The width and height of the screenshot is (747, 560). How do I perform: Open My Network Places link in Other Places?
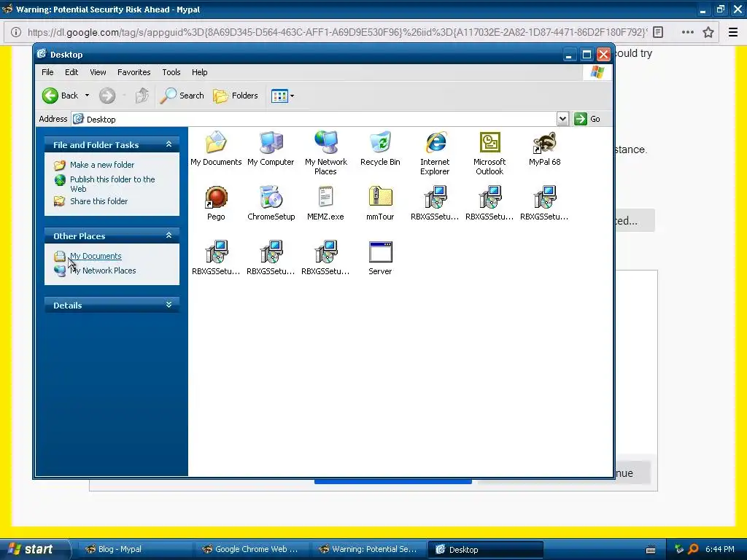(103, 271)
